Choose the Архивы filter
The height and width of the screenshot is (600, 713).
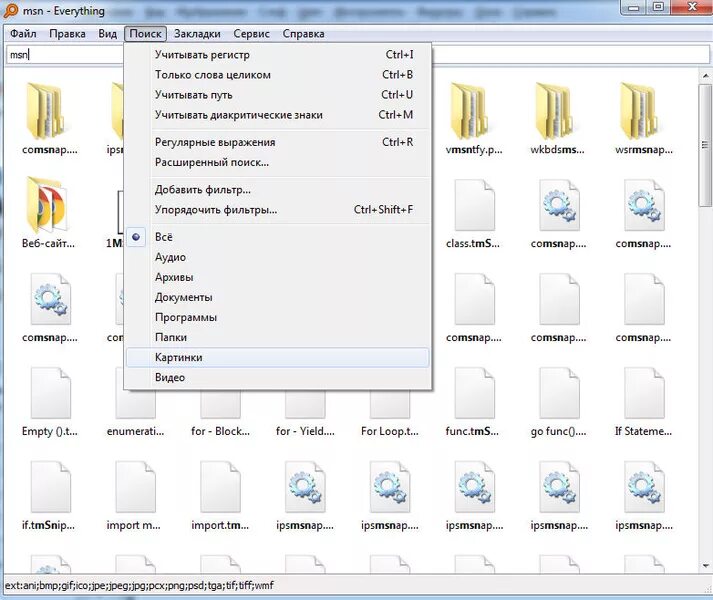pos(278,277)
